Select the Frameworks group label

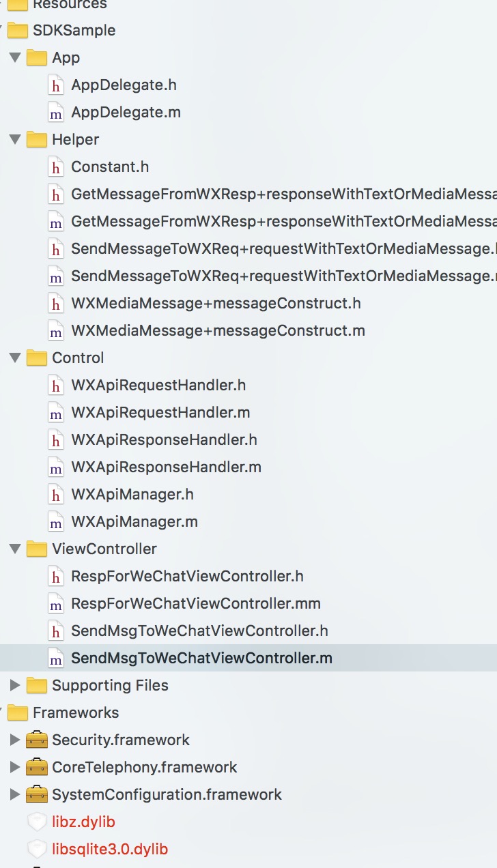tap(76, 712)
